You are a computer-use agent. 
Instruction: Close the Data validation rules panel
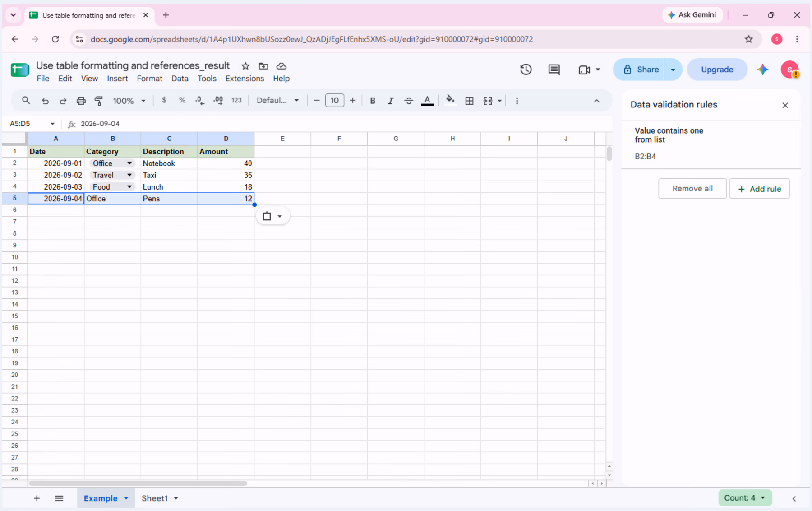[x=785, y=105]
